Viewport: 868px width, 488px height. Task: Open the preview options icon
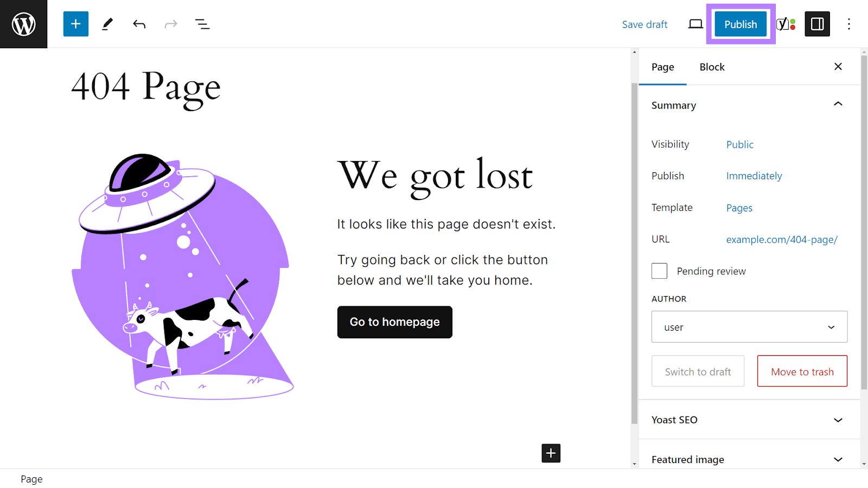pos(695,23)
